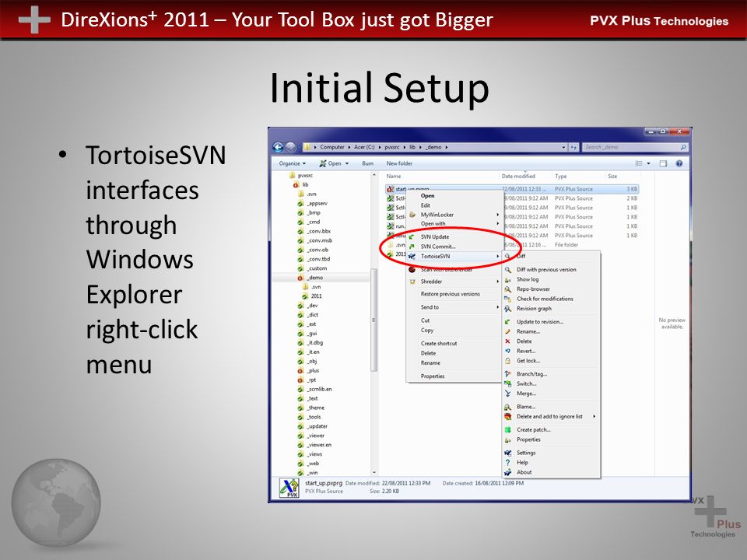The image size is (747, 560).
Task: Expand the Send to submenu
Action: [497, 307]
